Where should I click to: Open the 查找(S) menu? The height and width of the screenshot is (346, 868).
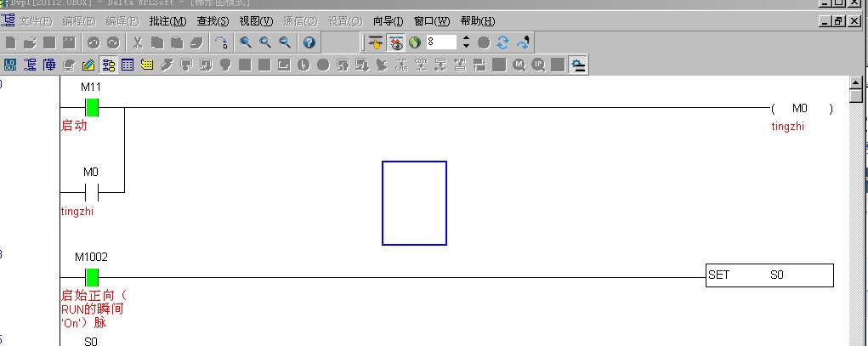tap(213, 20)
